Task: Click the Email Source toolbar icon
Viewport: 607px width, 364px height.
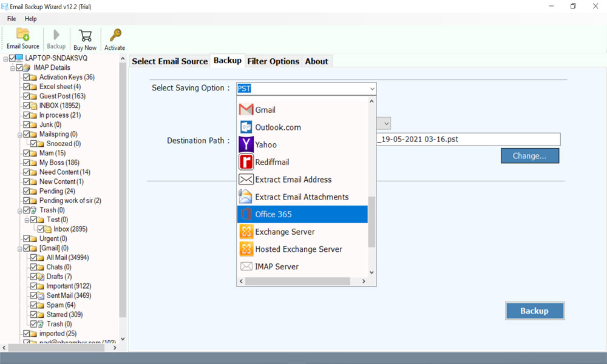Action: tap(23, 35)
